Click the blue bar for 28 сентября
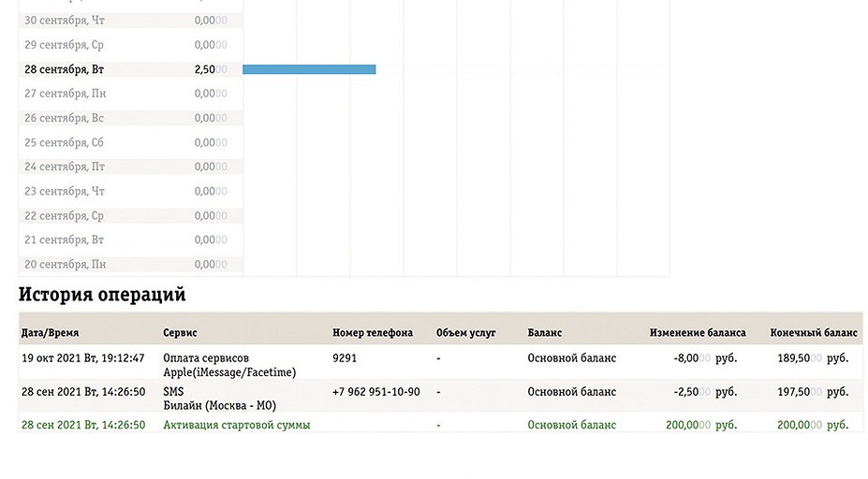This screenshot has width=868, height=479. [309, 69]
